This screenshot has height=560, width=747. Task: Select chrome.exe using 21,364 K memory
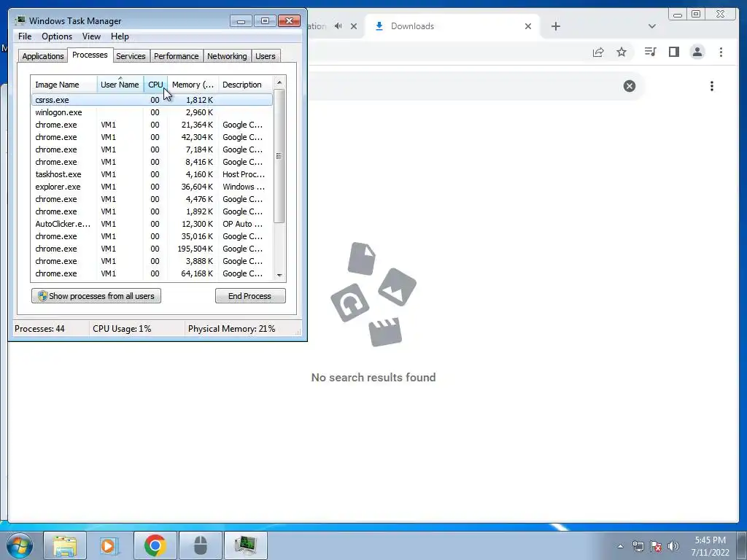152,125
